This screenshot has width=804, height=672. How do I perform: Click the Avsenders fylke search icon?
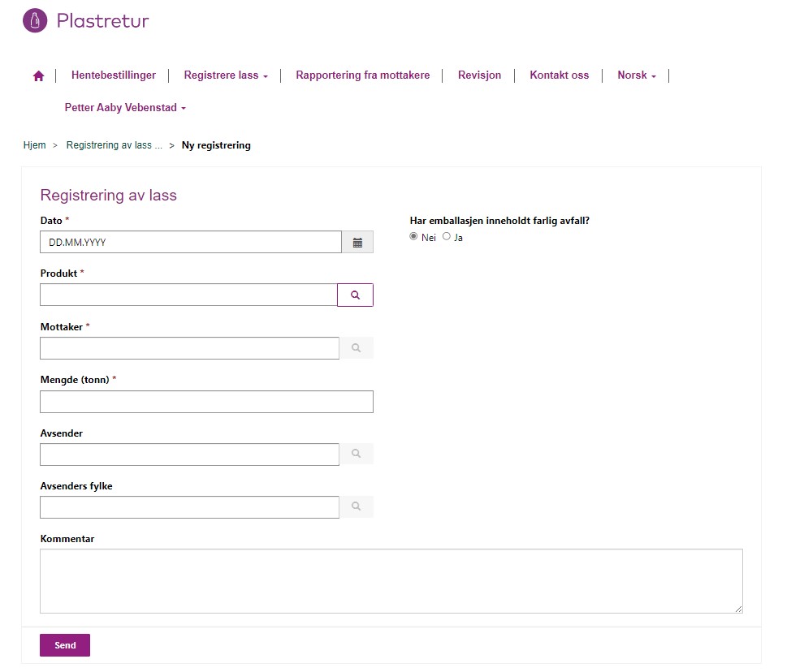tap(356, 507)
